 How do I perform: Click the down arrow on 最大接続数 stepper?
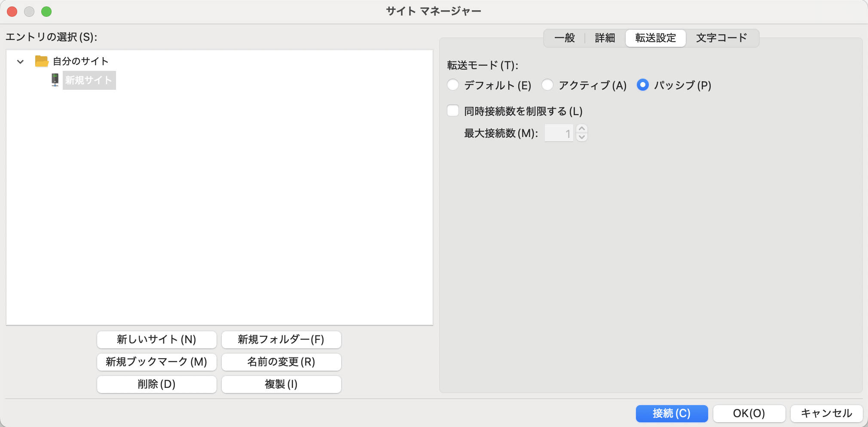[582, 137]
